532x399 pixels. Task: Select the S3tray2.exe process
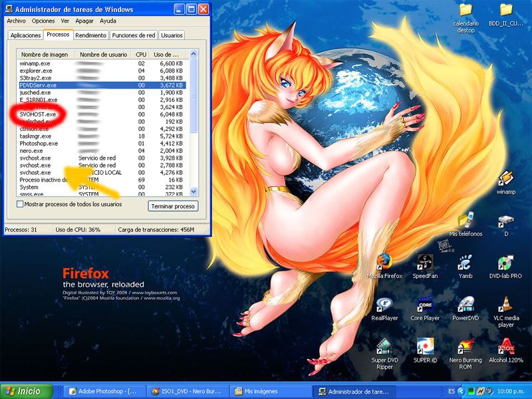pos(102,78)
